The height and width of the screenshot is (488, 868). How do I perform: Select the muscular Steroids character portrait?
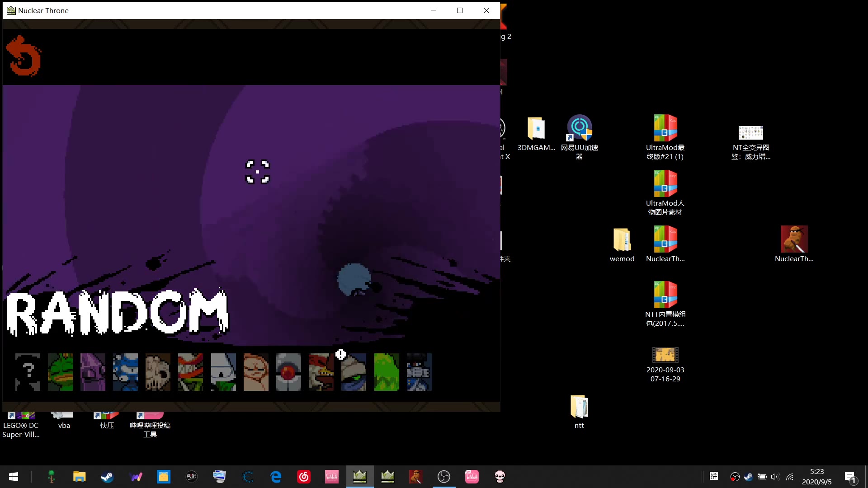tap(256, 372)
